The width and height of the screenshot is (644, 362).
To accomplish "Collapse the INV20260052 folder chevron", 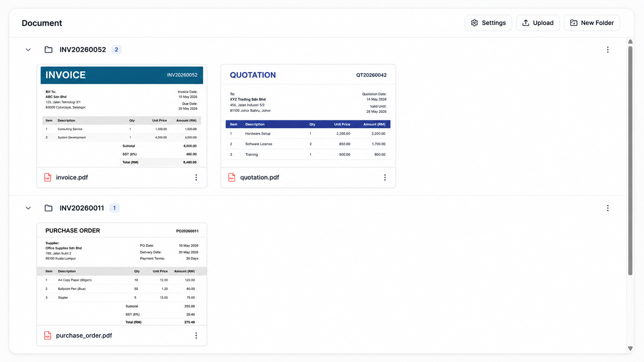I will (x=28, y=50).
